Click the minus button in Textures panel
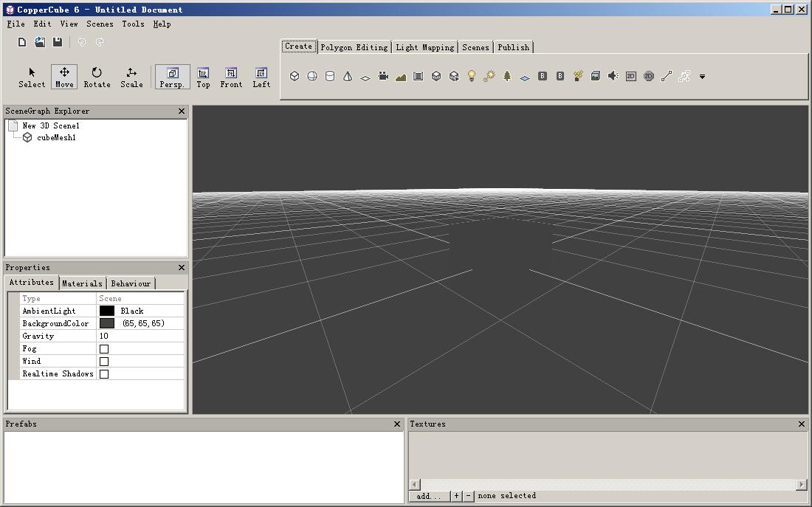 pos(468,496)
